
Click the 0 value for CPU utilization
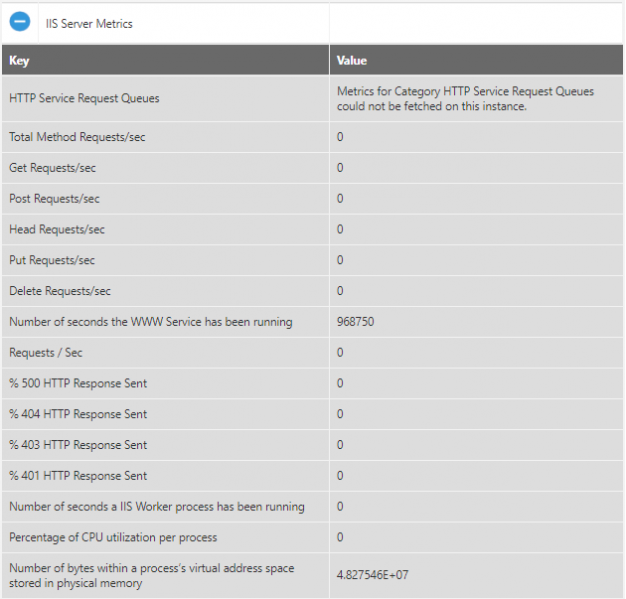coord(340,538)
